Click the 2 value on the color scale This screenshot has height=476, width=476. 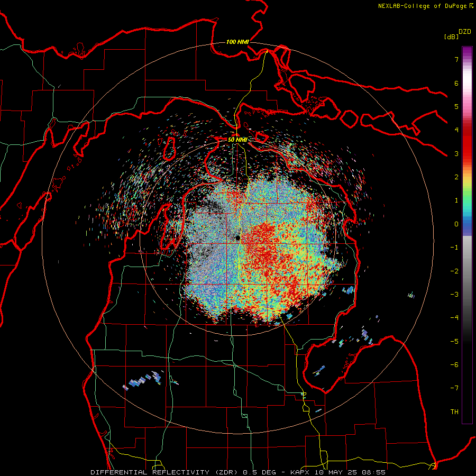[456, 177]
